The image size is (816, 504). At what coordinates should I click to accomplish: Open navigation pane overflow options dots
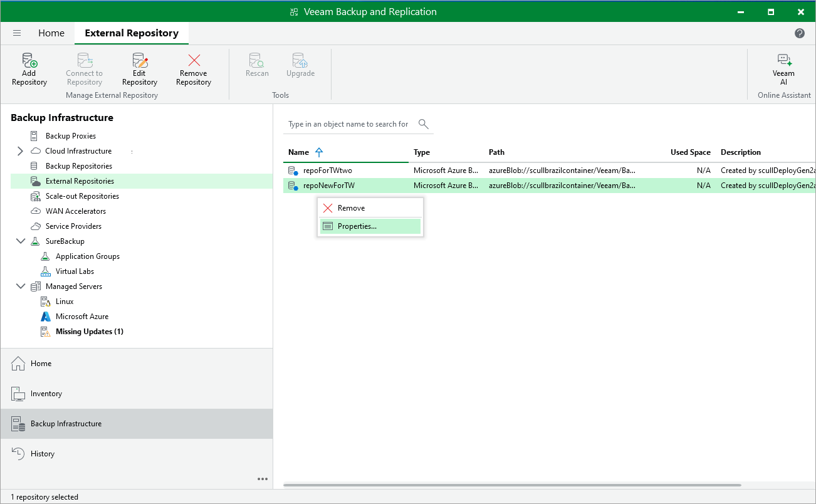pos(263,480)
